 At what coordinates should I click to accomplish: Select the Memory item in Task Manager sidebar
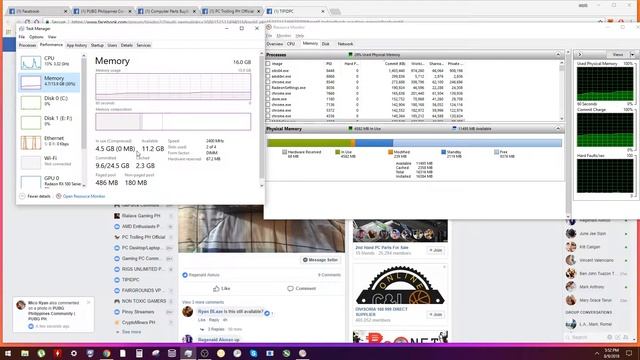coord(49,82)
